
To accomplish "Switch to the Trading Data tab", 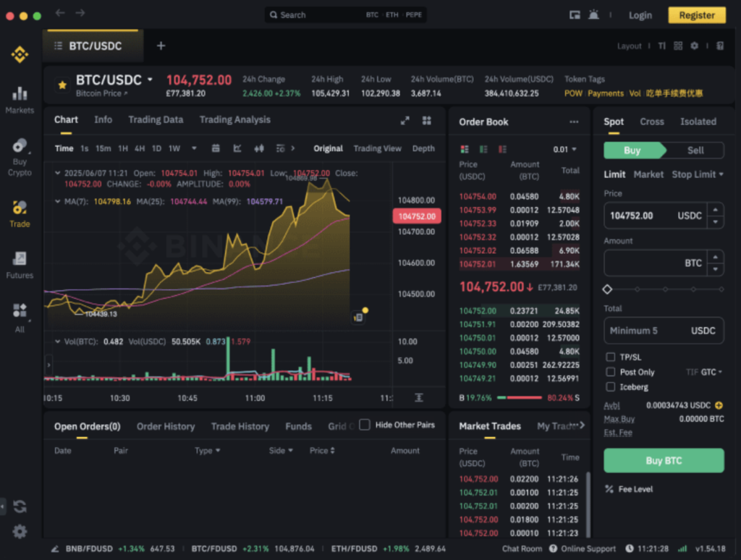I will pyautogui.click(x=156, y=120).
